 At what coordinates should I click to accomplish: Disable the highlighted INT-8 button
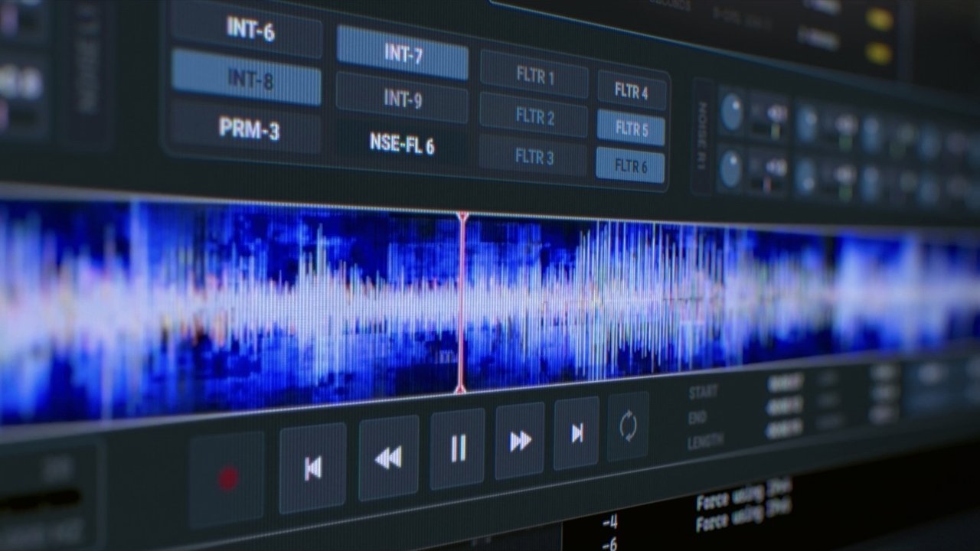247,80
